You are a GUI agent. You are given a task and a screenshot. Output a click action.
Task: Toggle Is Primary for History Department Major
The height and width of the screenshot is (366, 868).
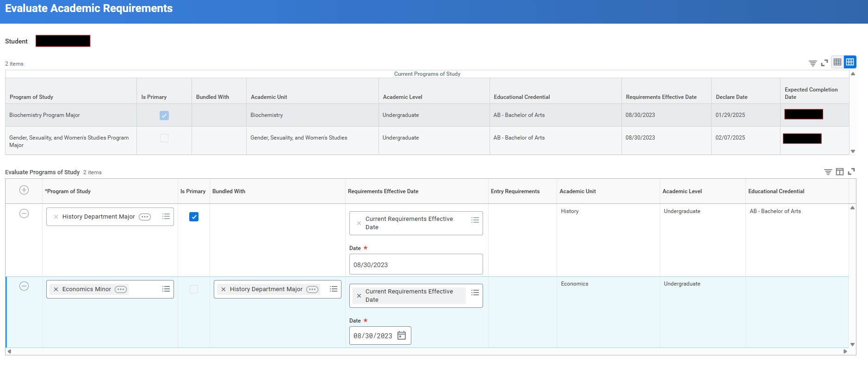(194, 217)
